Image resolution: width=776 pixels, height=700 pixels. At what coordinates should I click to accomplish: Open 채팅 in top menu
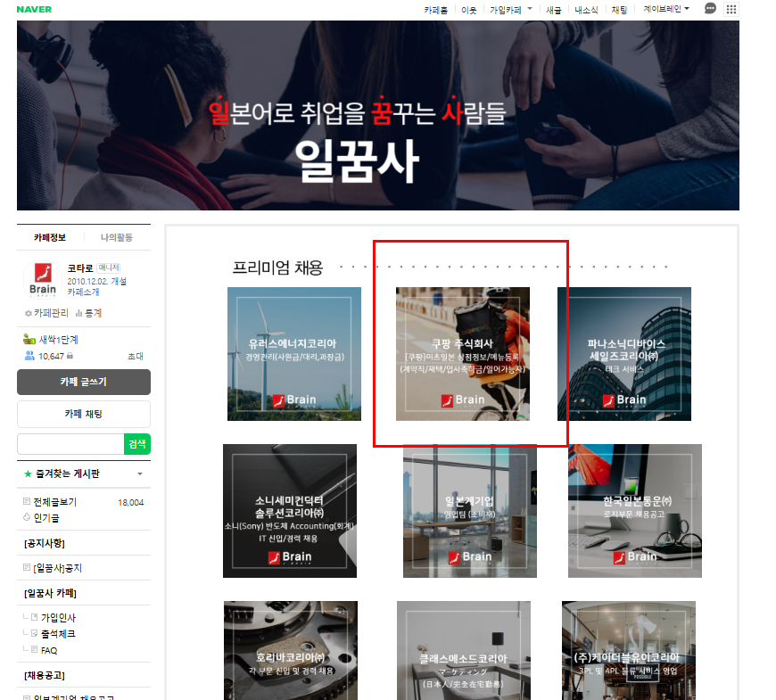click(619, 10)
